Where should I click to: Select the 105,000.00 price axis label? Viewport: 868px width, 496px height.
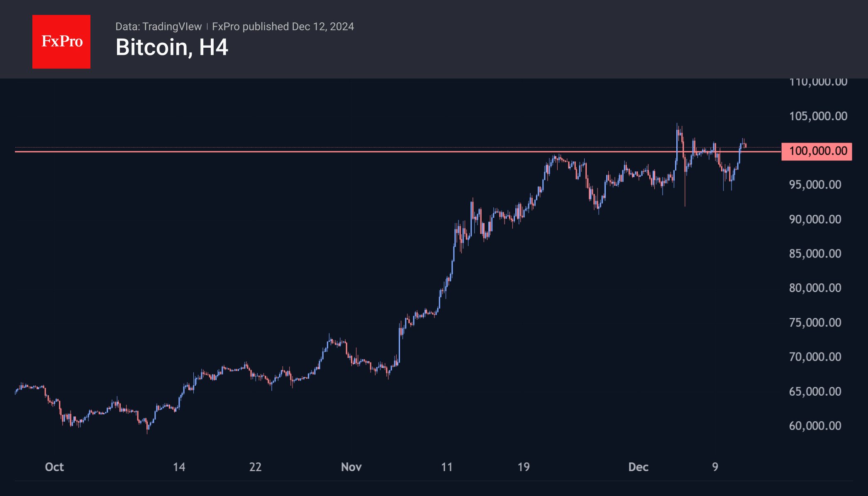818,116
